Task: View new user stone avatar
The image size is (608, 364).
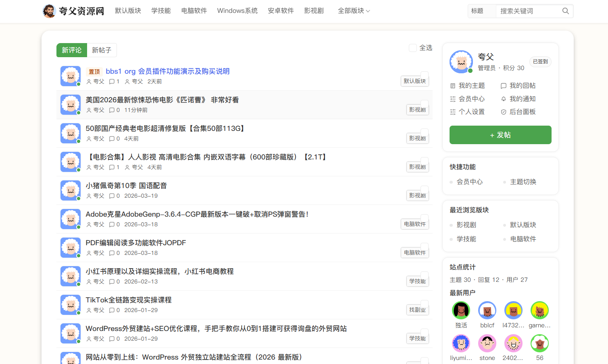Action: [487, 343]
